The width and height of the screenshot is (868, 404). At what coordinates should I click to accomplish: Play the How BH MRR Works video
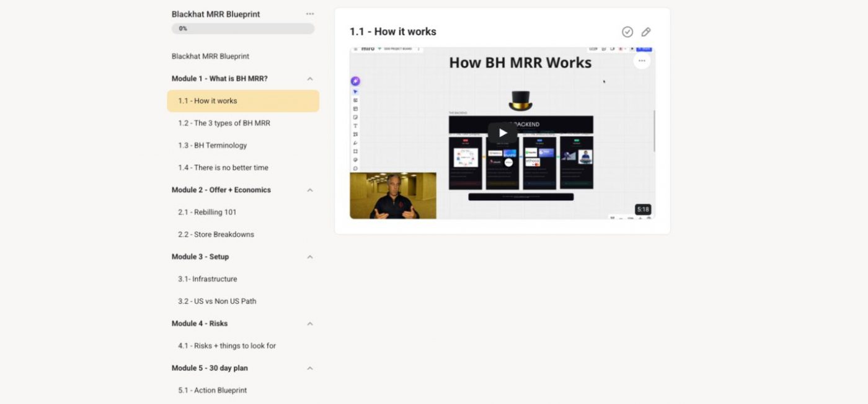coord(502,133)
